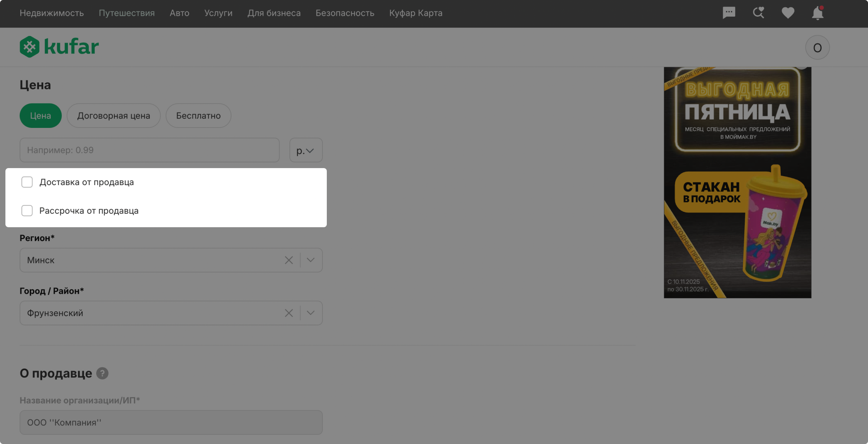The width and height of the screenshot is (868, 444).
Task: Clear the Фрунзенский district selection
Action: pos(289,313)
